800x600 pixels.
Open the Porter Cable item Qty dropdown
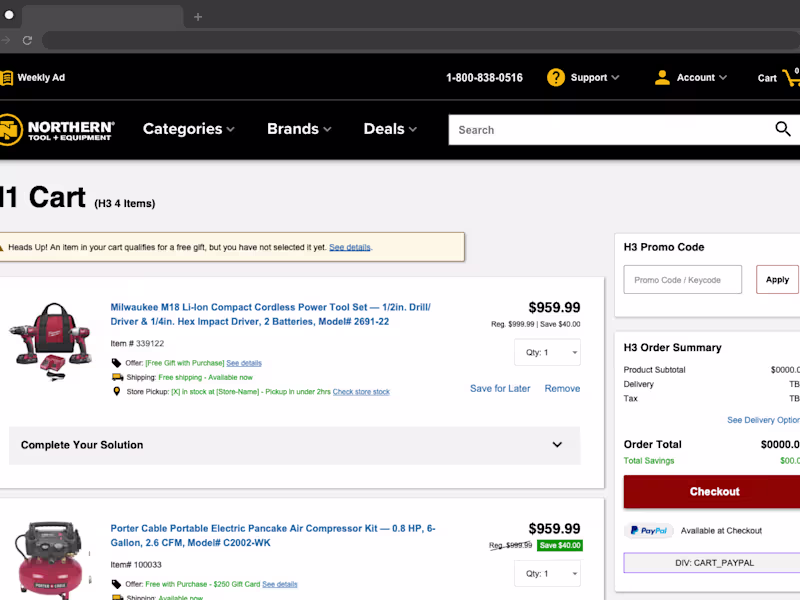[x=547, y=573]
